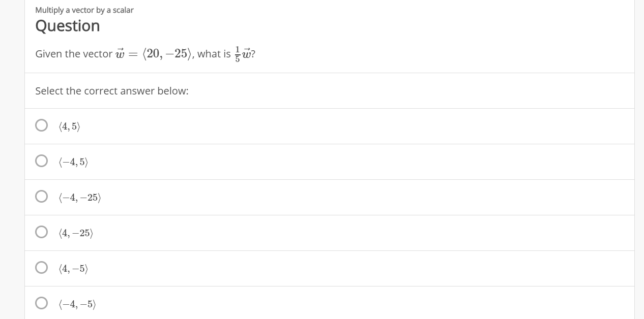Select the radio button for ⟨−4, 5⟩
This screenshot has height=319, width=644.
click(41, 161)
